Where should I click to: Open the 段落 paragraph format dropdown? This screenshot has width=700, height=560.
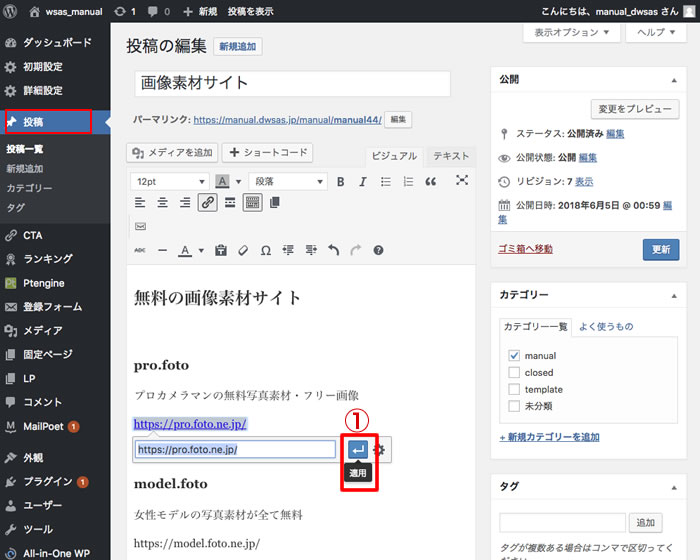point(288,181)
